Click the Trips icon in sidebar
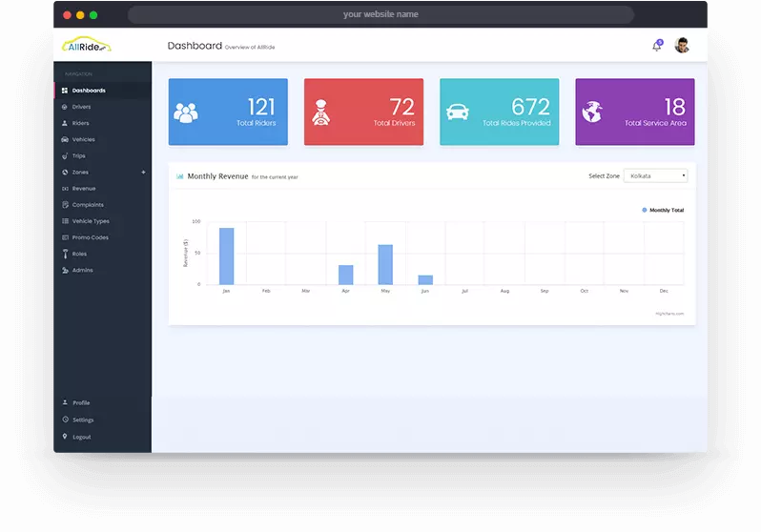Image resolution: width=761 pixels, height=532 pixels. [65, 155]
